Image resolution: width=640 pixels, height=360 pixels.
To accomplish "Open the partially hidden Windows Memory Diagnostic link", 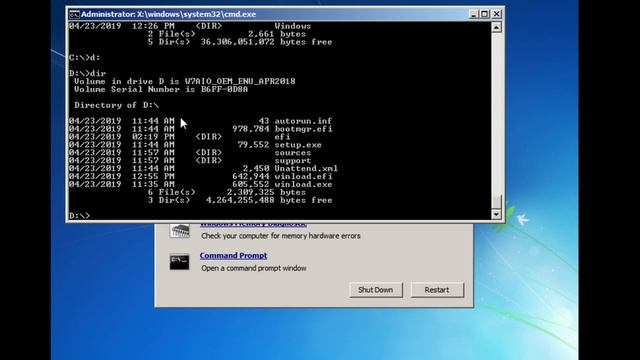I will pyautogui.click(x=253, y=224).
